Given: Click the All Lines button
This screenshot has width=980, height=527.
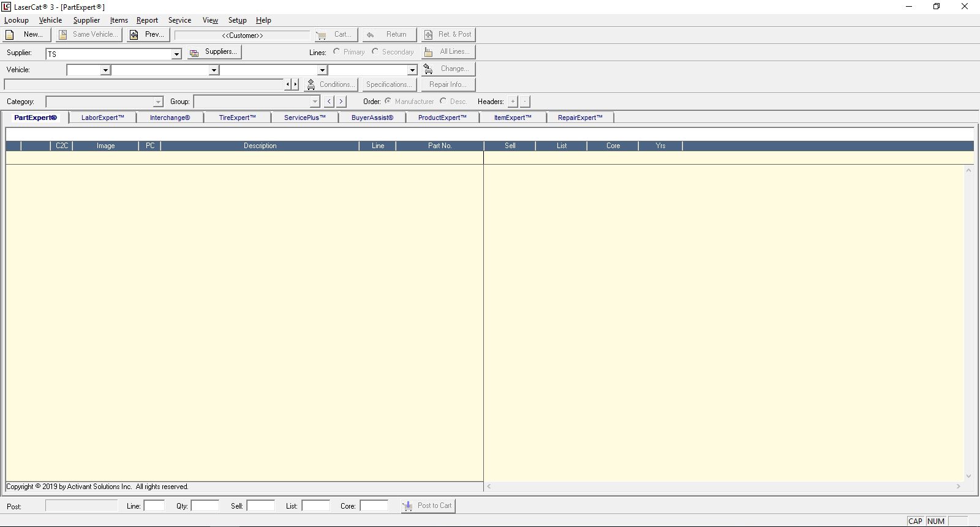Looking at the screenshot, I should pos(448,52).
